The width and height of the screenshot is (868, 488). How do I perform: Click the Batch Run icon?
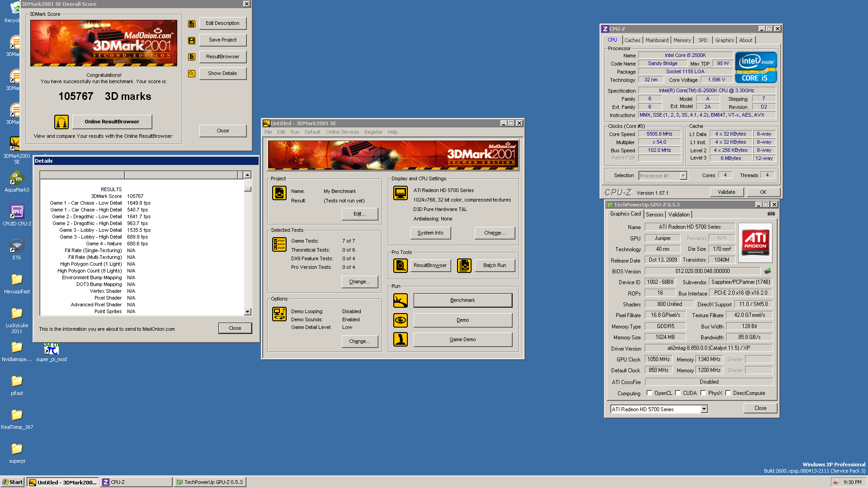click(464, 266)
